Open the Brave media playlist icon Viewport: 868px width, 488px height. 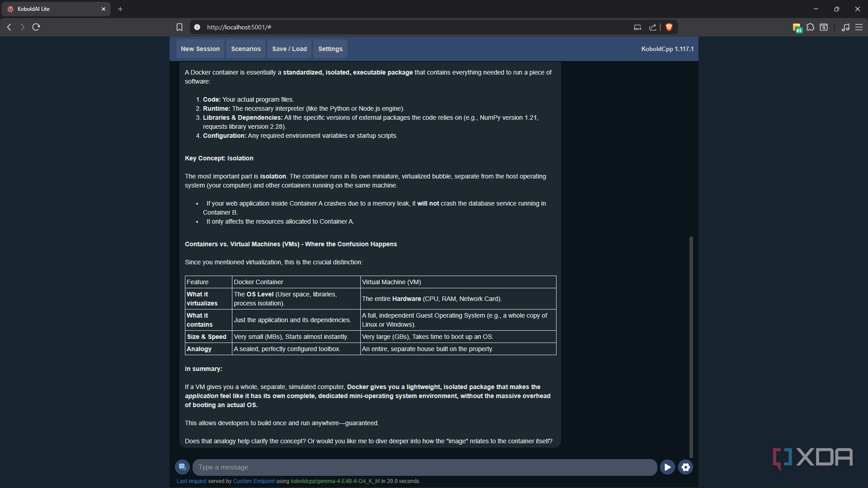click(x=845, y=27)
